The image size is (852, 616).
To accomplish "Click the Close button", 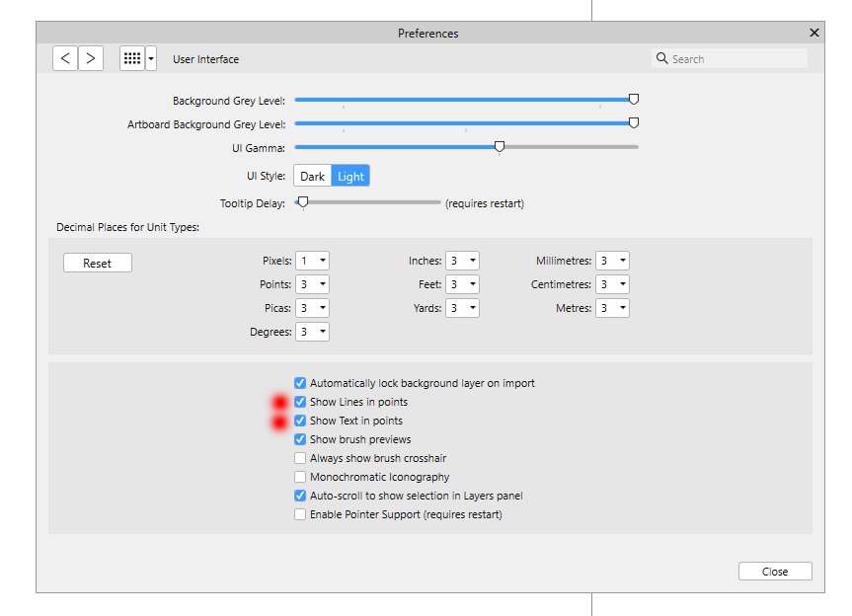I will tap(775, 572).
